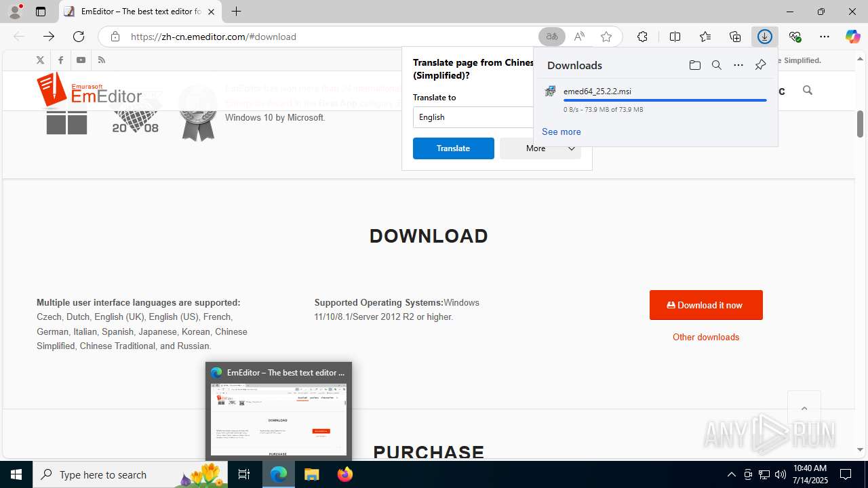The height and width of the screenshot is (488, 868).
Task: Visit EmEditor YouTube channel
Action: (81, 60)
